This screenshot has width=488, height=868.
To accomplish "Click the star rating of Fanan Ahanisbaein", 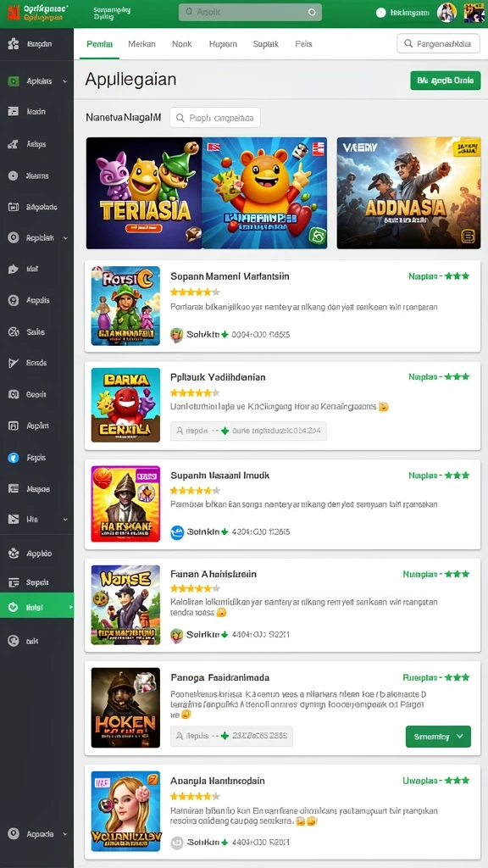I will tap(195, 588).
